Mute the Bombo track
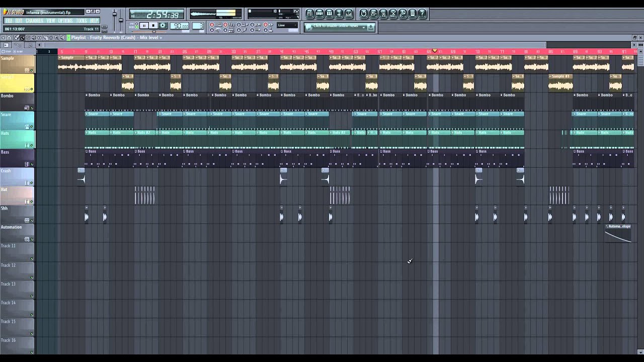Viewport: 644px width, 362px height. [32, 108]
